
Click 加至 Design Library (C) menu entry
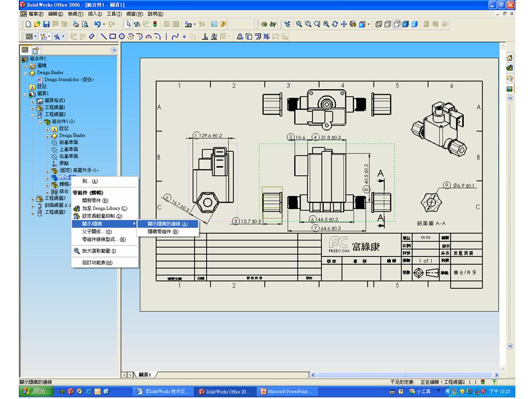pyautogui.click(x=105, y=208)
